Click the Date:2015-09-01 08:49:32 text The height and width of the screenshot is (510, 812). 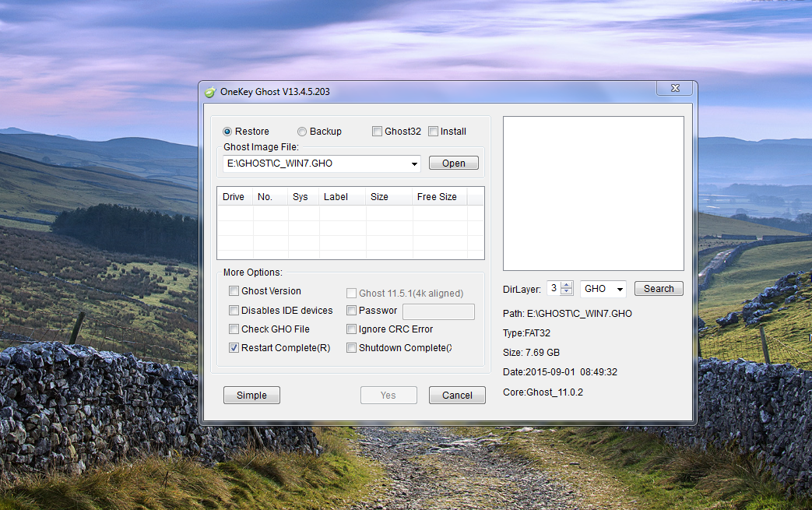560,372
